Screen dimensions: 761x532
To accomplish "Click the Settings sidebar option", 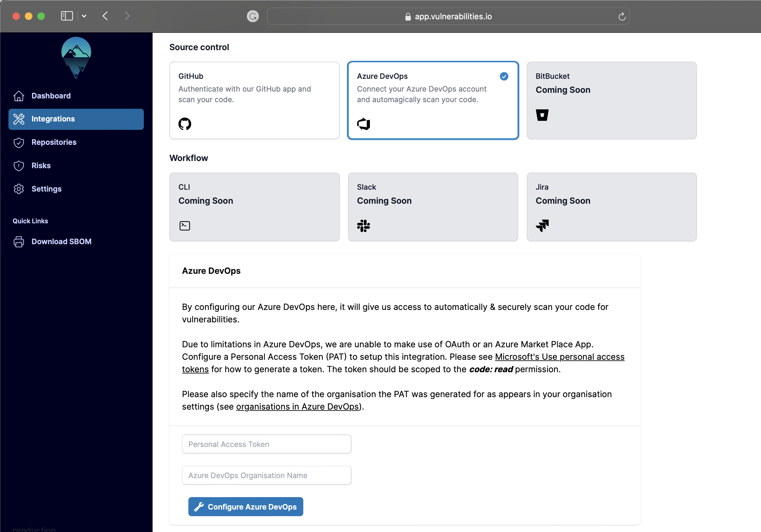I will [46, 188].
